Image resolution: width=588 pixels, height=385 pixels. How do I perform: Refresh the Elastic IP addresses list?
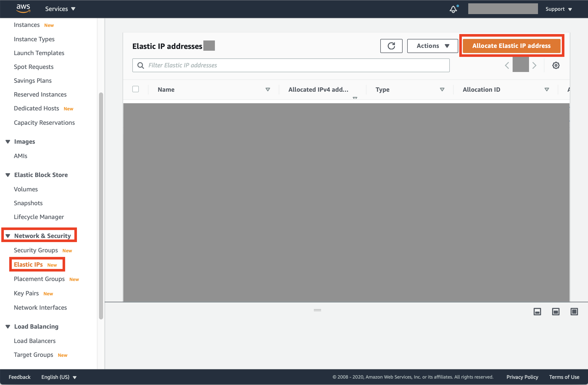click(x=391, y=46)
